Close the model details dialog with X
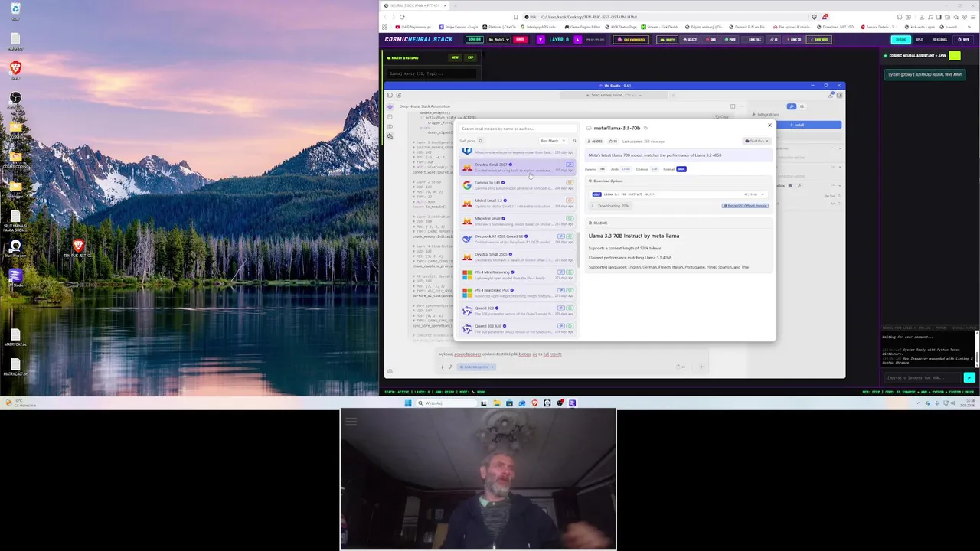Image resolution: width=980 pixels, height=551 pixels. click(x=769, y=126)
